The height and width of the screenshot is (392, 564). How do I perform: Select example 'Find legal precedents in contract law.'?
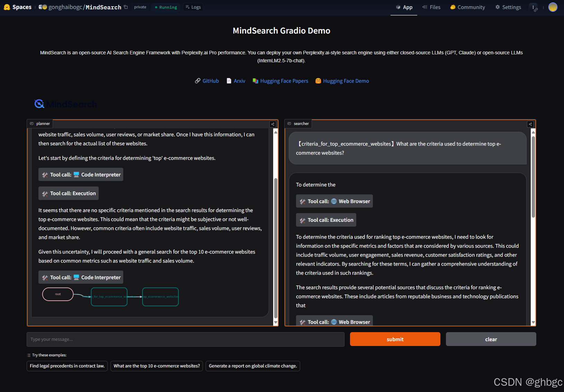click(x=67, y=366)
